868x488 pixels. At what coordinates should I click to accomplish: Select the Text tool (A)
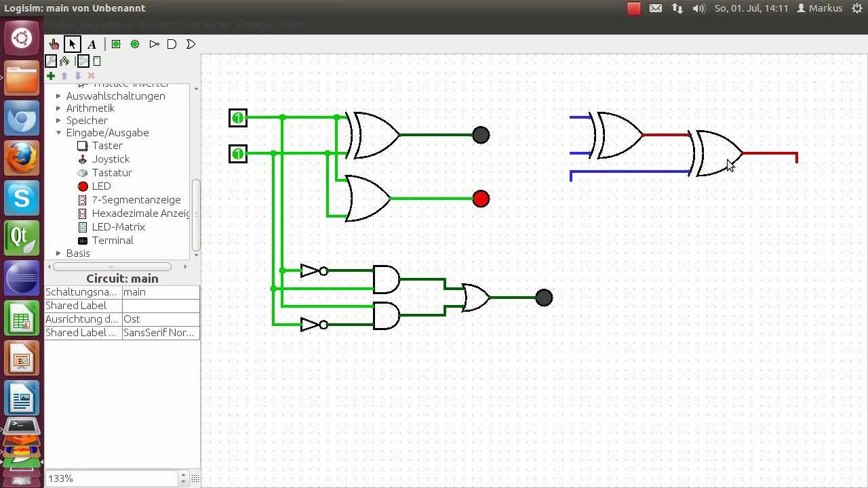tap(92, 44)
